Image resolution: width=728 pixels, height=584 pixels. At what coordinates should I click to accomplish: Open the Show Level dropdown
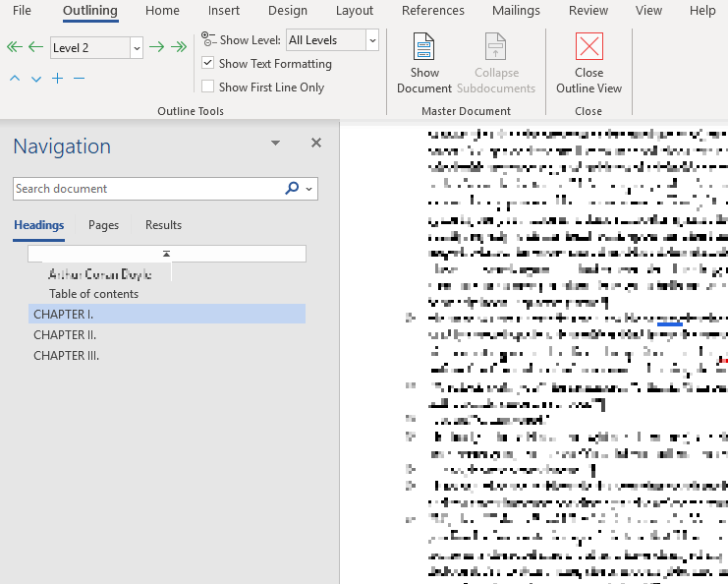(x=371, y=40)
